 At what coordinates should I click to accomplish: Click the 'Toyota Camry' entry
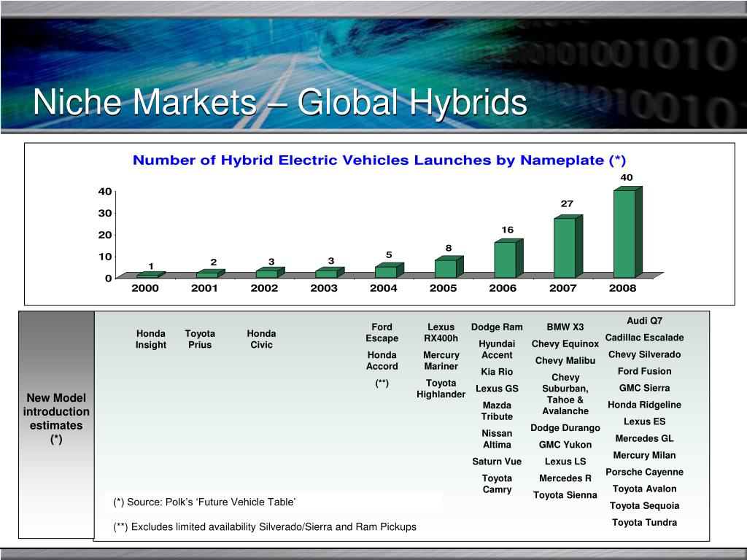tap(497, 483)
